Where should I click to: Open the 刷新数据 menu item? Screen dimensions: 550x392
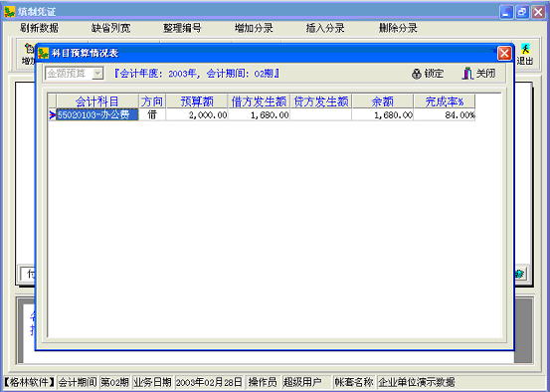point(39,28)
